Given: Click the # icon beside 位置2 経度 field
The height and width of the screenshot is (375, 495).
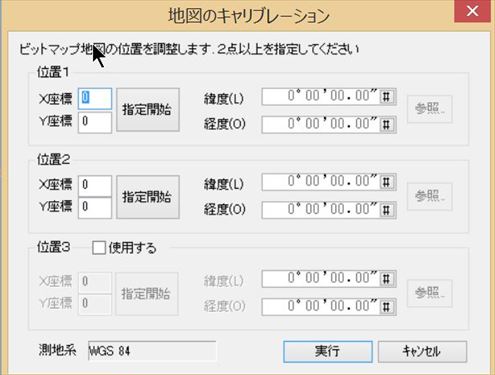Looking at the screenshot, I should pyautogui.click(x=387, y=210).
